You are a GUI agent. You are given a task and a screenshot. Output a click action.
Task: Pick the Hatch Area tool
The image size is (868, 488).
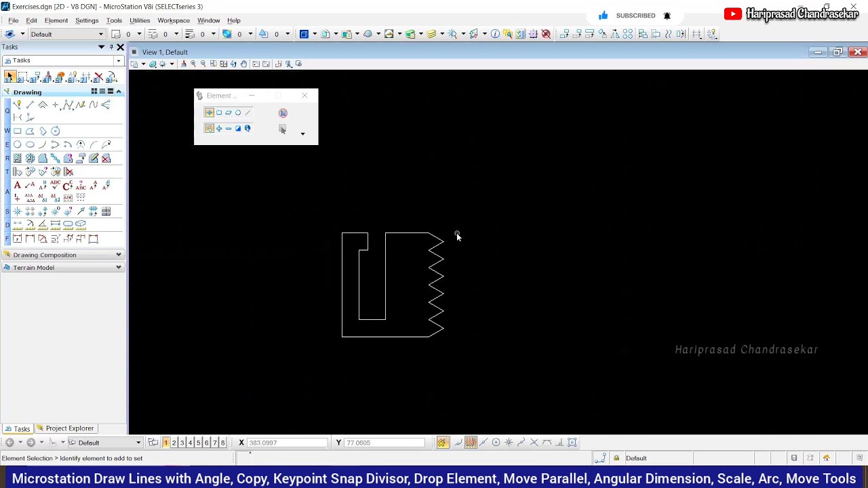coord(18,158)
